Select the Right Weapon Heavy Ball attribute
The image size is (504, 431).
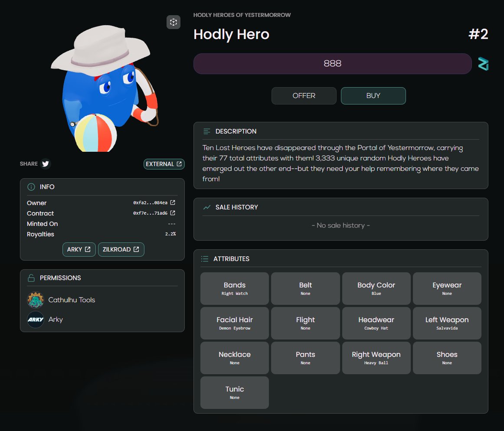pyautogui.click(x=376, y=358)
